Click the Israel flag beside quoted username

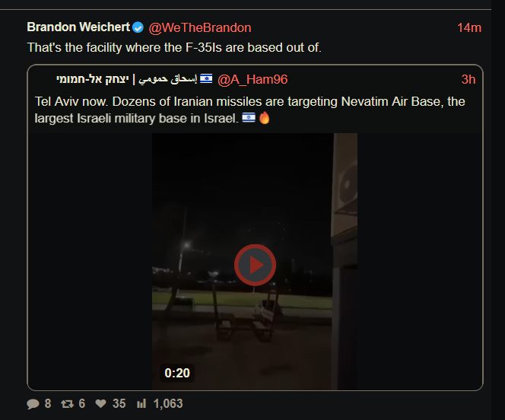pyautogui.click(x=206, y=78)
